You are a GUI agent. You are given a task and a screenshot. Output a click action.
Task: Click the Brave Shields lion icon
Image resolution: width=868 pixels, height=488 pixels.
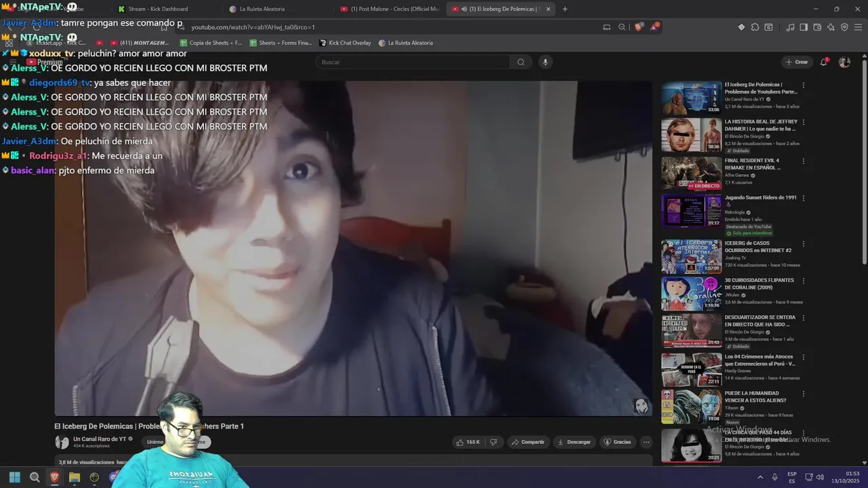[x=639, y=27]
